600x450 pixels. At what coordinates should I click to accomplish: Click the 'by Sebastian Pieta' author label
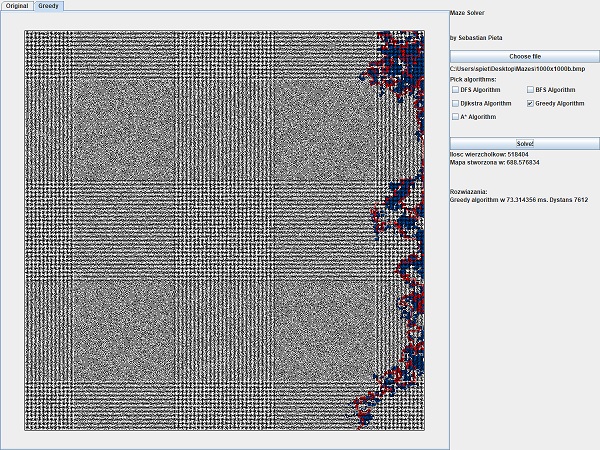pos(476,38)
